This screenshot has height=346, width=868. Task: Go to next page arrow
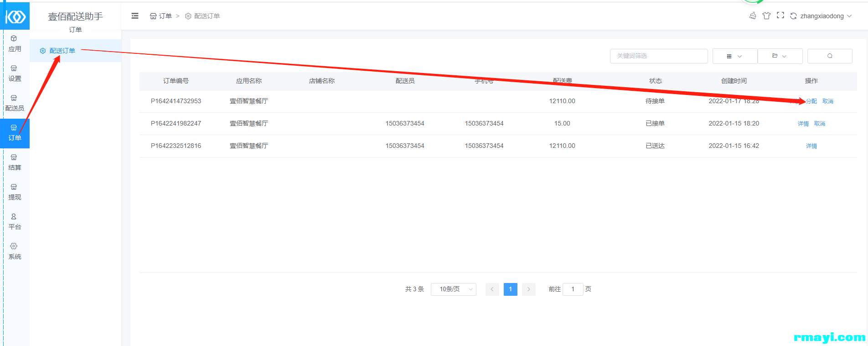(529, 289)
